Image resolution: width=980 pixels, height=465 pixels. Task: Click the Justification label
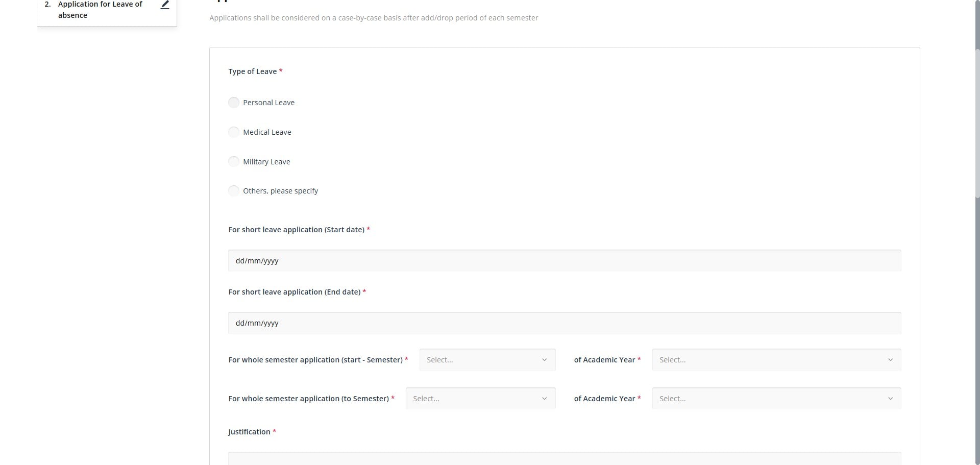[x=249, y=432]
